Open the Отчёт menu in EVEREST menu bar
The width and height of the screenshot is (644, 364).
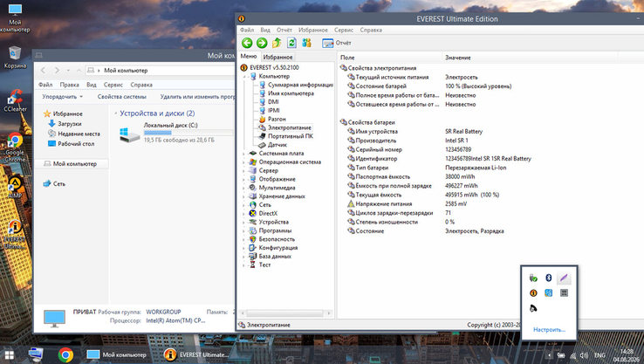tap(284, 30)
